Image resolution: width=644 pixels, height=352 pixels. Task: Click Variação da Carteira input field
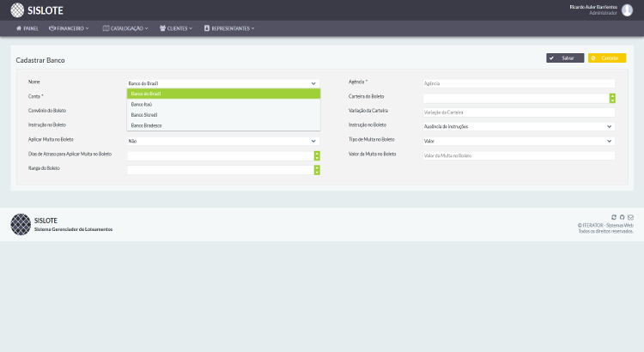[519, 112]
